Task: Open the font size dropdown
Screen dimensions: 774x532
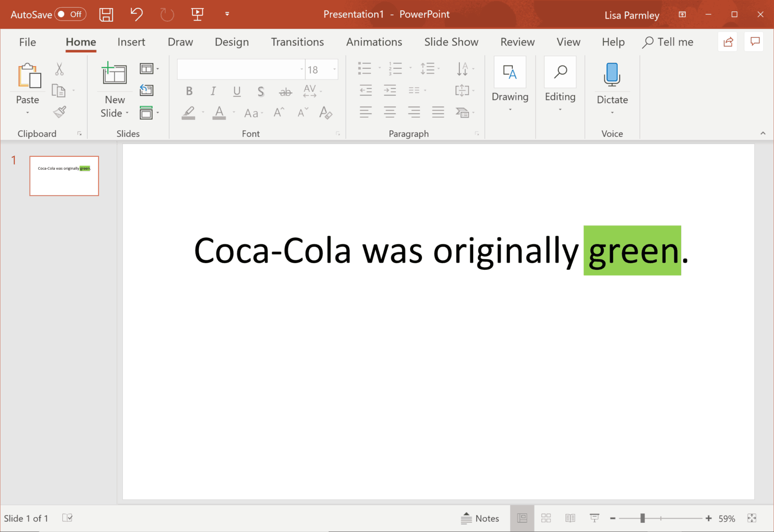Action: pyautogui.click(x=334, y=69)
